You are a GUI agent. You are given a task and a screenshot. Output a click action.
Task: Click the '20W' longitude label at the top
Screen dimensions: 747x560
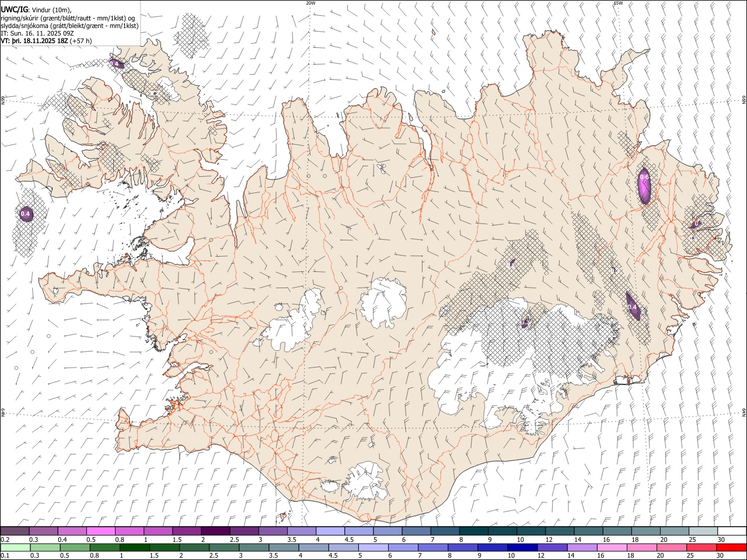coord(310,3)
